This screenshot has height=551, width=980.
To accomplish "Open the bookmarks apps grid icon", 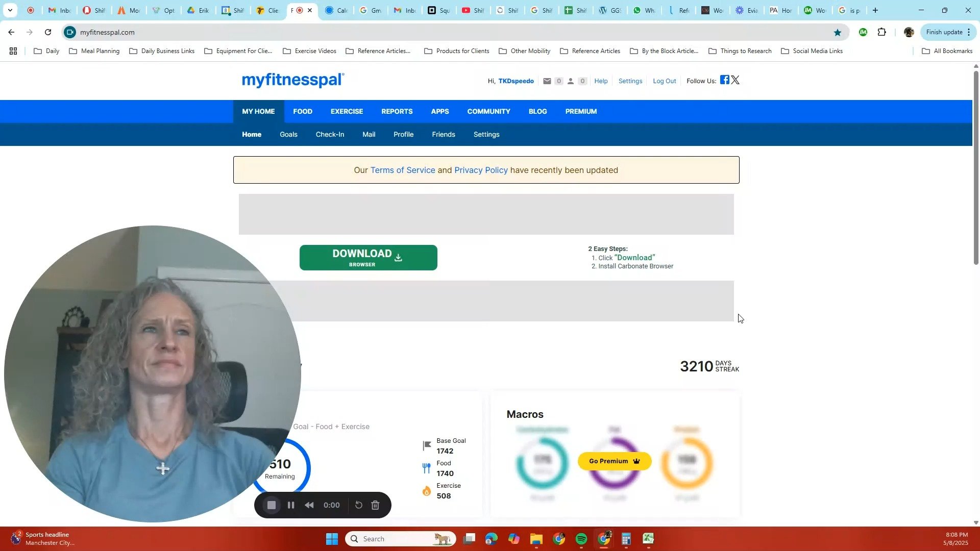I will (x=13, y=51).
